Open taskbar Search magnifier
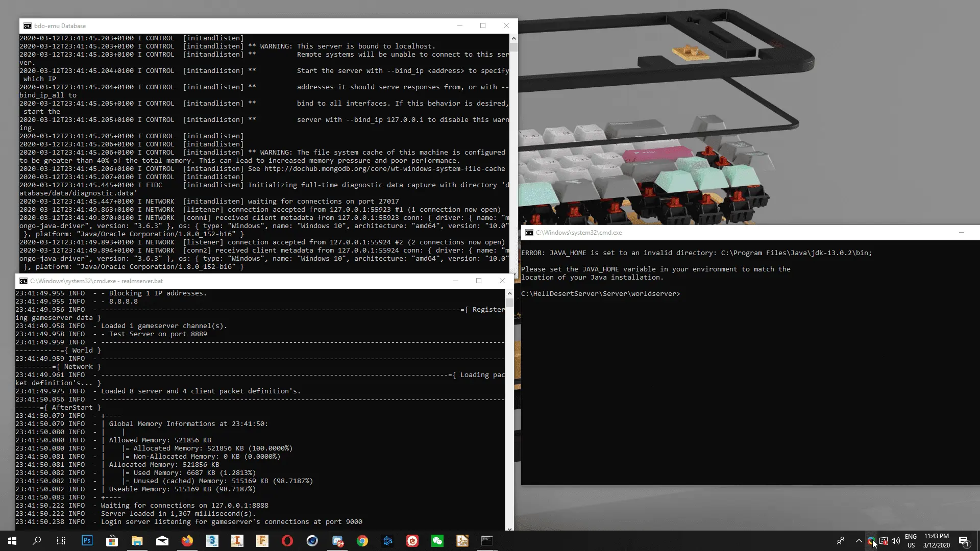Image resolution: width=980 pixels, height=551 pixels. click(37, 541)
